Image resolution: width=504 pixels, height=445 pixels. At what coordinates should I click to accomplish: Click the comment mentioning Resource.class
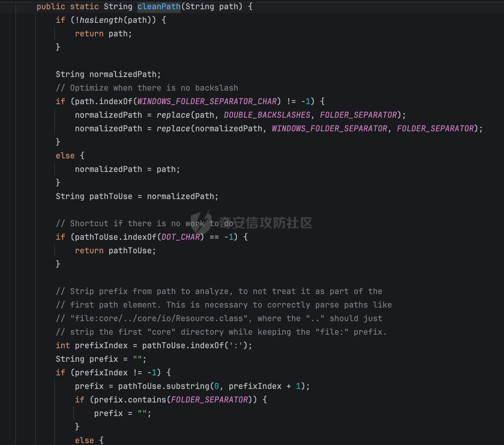[219, 318]
